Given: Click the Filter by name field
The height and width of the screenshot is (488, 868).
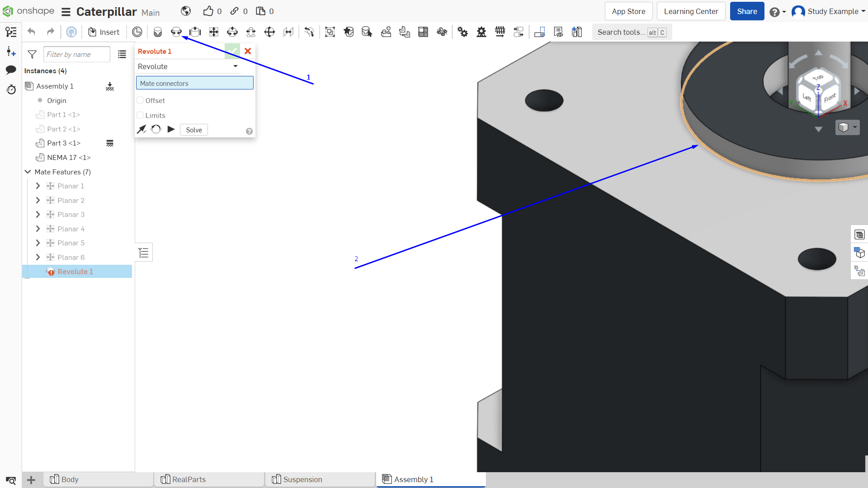Looking at the screenshot, I should (x=77, y=55).
